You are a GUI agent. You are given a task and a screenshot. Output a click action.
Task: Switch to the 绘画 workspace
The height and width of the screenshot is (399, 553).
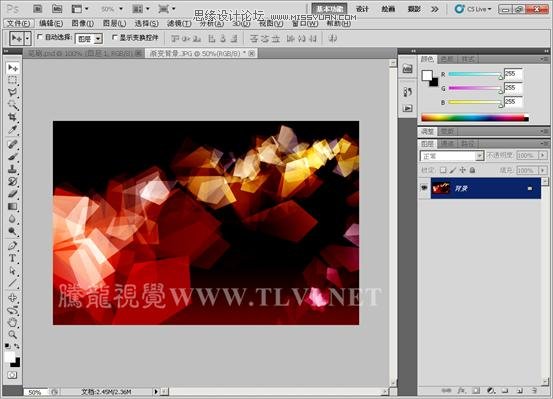pos(388,9)
